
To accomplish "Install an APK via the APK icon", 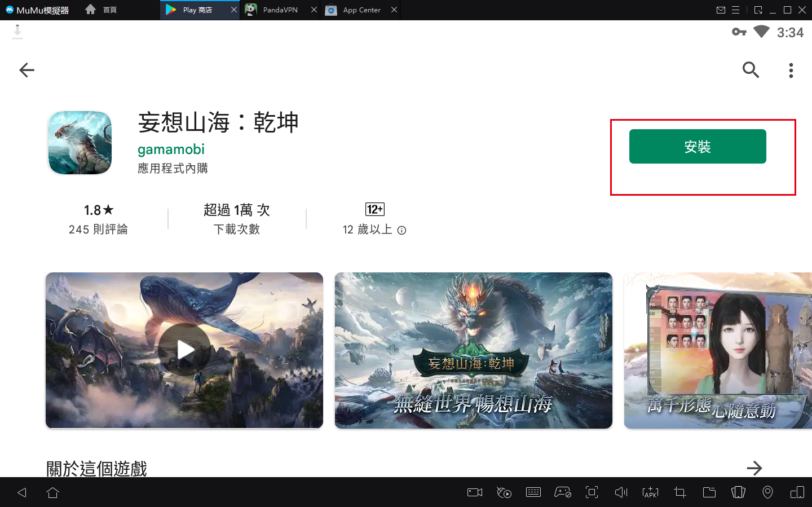I will point(650,492).
